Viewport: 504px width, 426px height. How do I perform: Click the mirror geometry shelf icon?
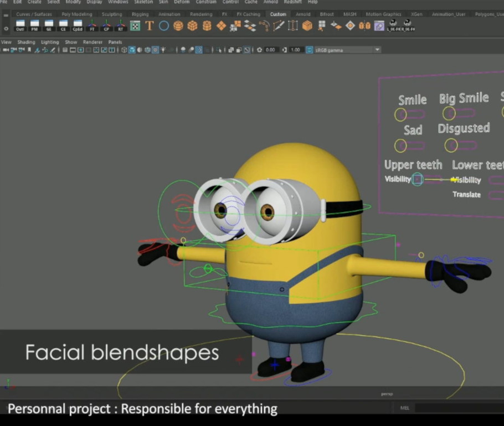pos(365,25)
